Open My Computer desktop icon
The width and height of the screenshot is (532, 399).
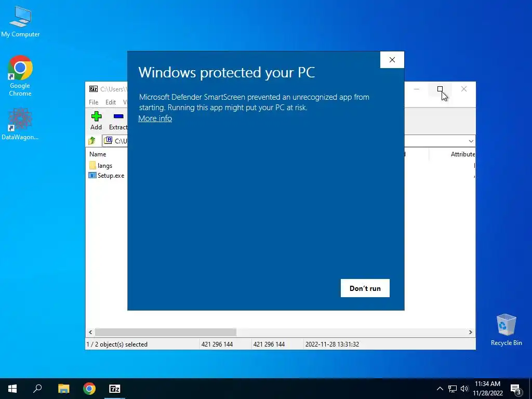coord(20,21)
